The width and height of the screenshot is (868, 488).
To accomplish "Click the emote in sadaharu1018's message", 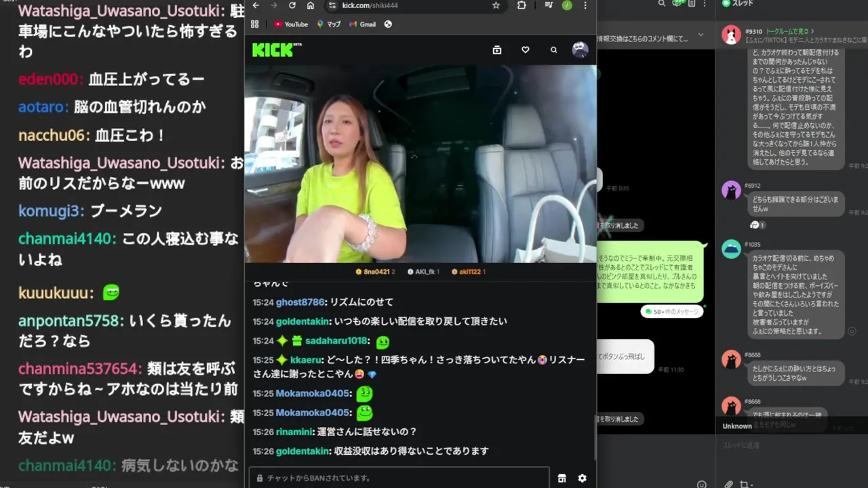I will click(382, 342).
